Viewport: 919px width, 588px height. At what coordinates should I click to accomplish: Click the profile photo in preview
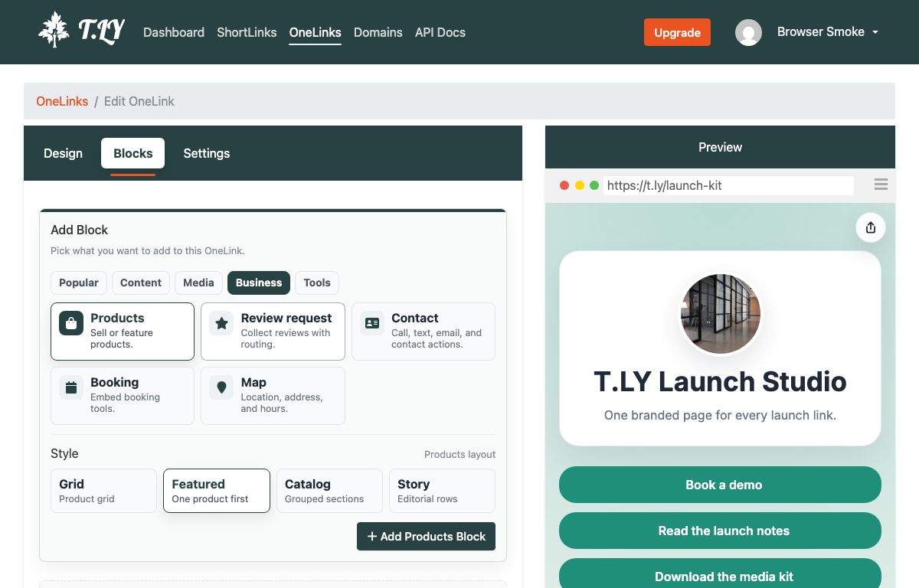click(x=721, y=315)
